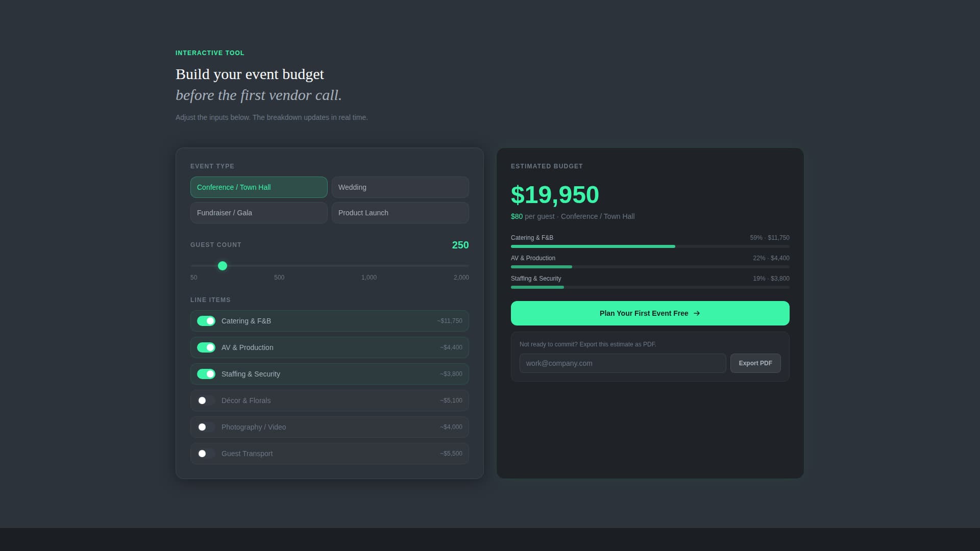Turn on the Photography / Video toggle
Screen dimensions: 980x551
pos(206,427)
